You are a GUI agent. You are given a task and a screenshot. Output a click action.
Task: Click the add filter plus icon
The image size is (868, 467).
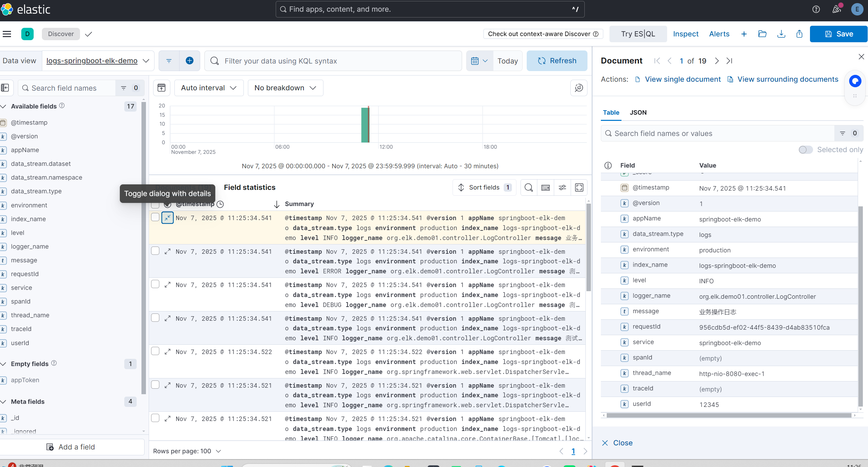tap(189, 61)
